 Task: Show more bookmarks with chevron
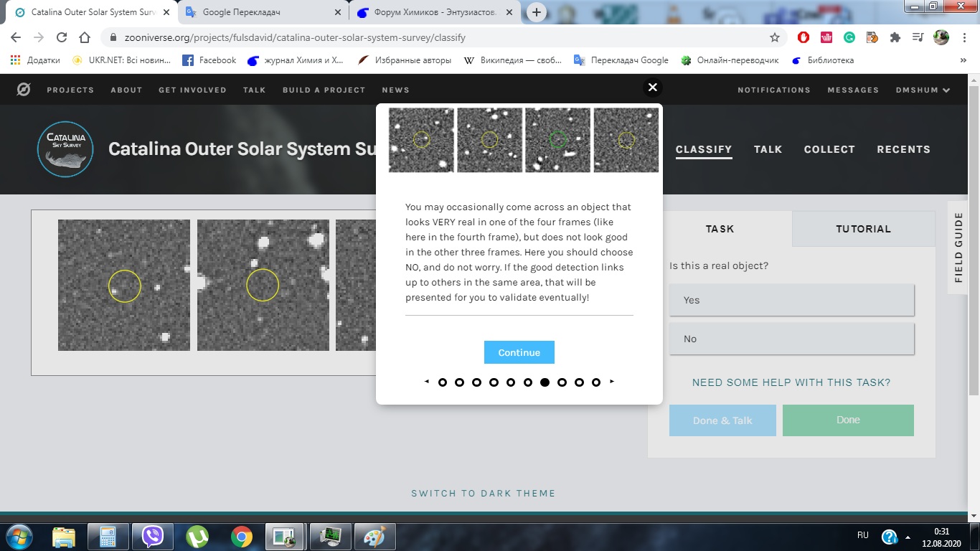pyautogui.click(x=963, y=60)
